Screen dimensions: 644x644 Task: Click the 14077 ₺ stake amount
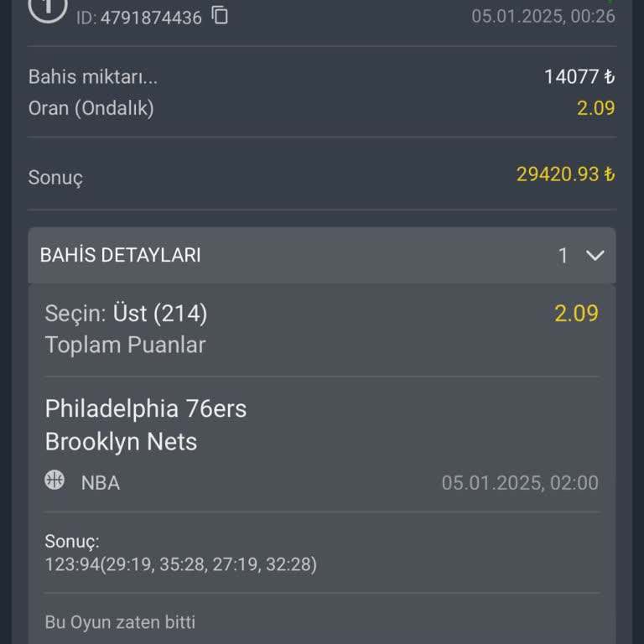pos(579,77)
